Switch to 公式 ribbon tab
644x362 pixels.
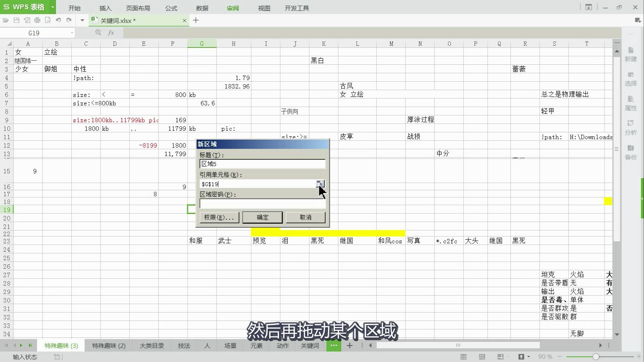[171, 8]
